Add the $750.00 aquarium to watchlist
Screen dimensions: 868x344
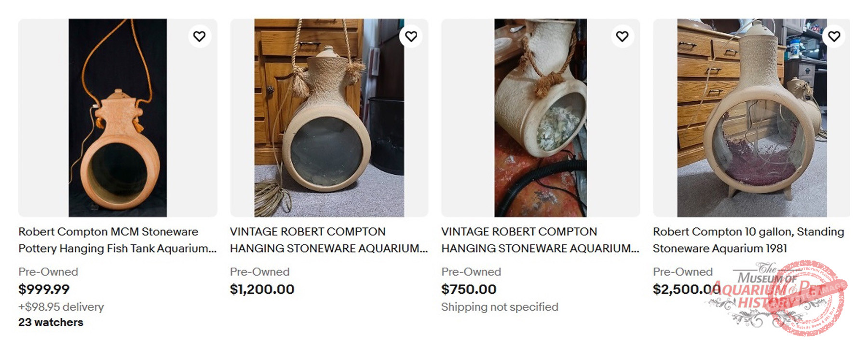pyautogui.click(x=622, y=36)
